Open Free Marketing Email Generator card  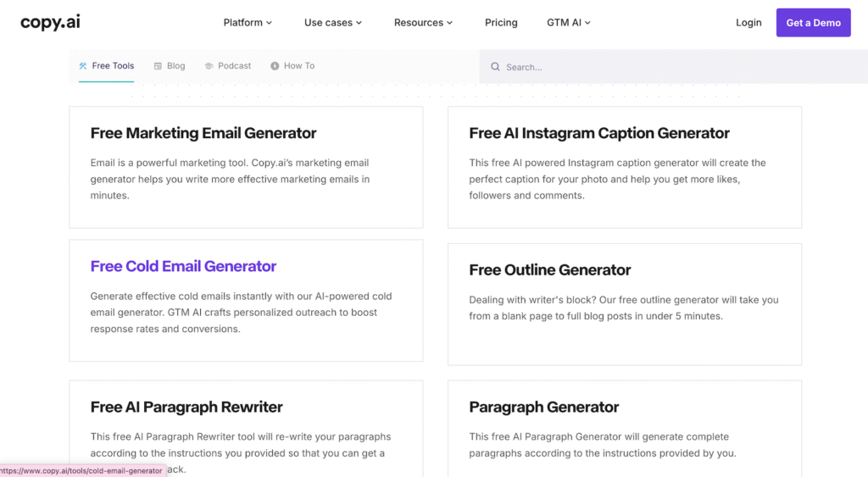203,133
